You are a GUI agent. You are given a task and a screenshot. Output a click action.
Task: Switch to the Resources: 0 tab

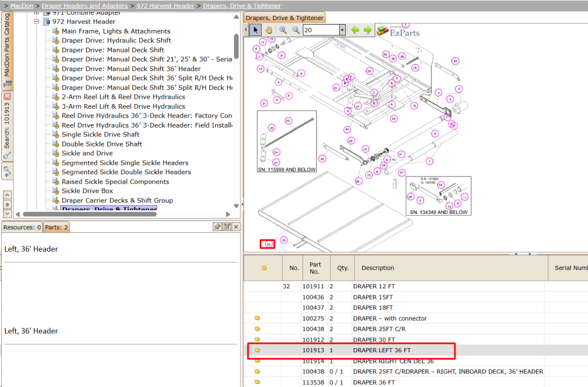point(22,227)
